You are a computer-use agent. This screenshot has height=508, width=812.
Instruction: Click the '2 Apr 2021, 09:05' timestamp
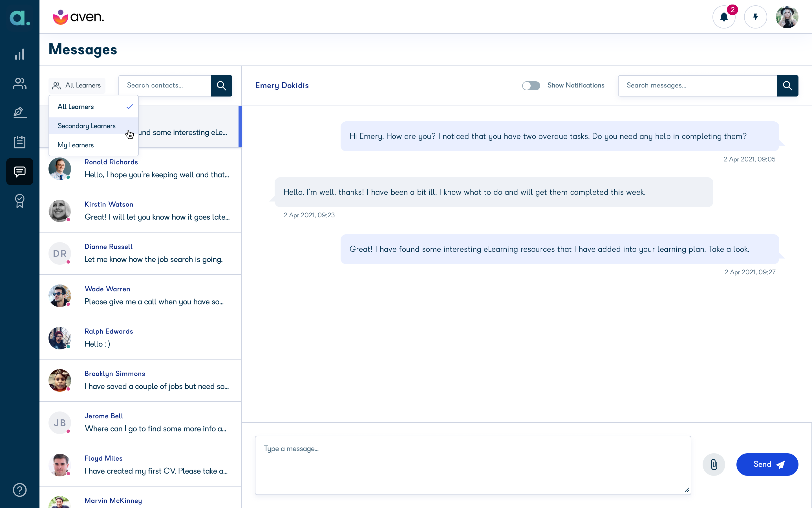749,159
